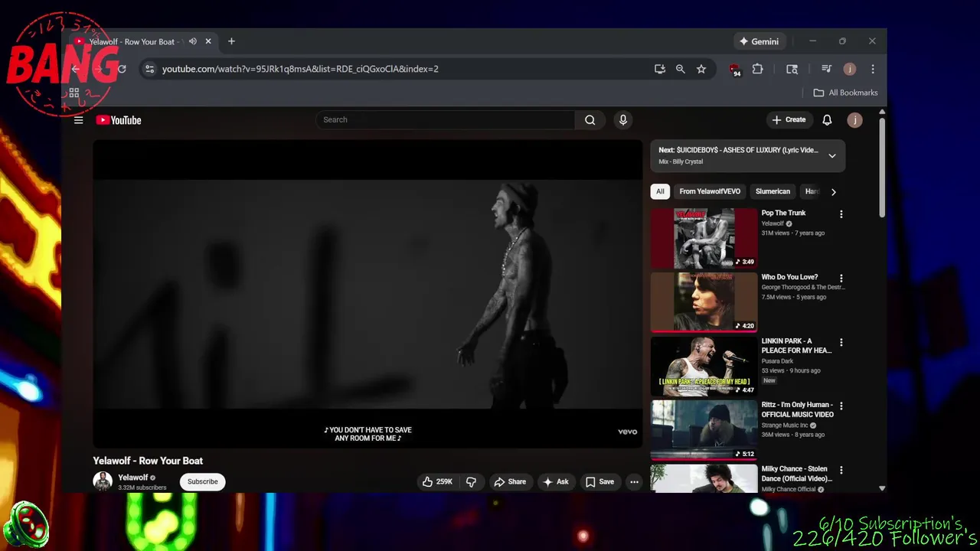Open the extension with 94 badge

pos(735,70)
